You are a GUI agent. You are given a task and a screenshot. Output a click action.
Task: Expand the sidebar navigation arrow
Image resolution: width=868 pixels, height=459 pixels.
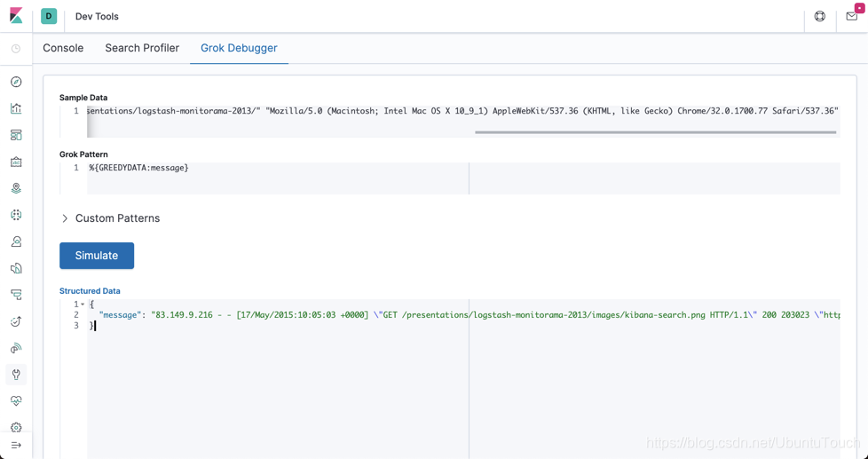[x=16, y=445]
